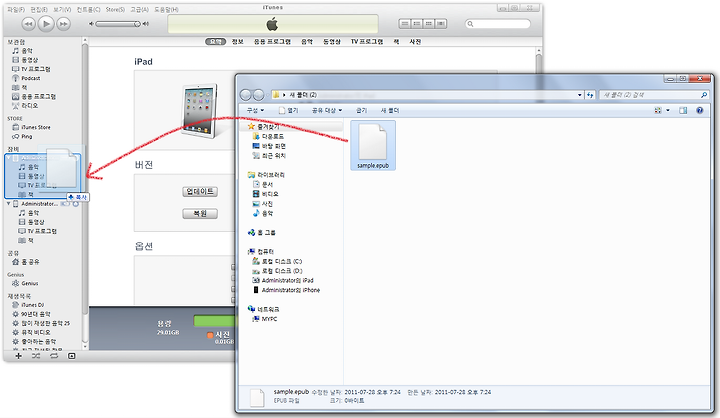Toggle the Explorer preview pane

coord(683,110)
